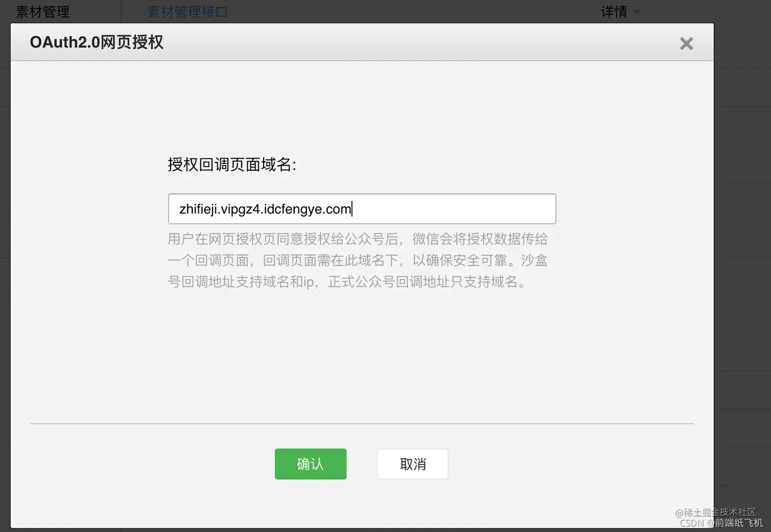Expand the 详情 dropdown in background page
This screenshot has width=771, height=532.
620,11
